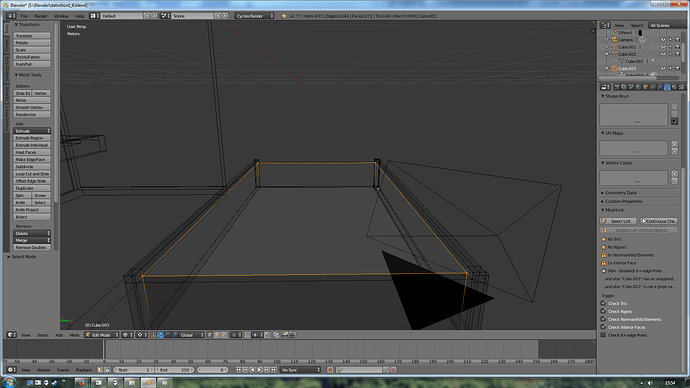Screen dimensions: 690x388
Task: Add a vertex color layer with the plus icon
Action: point(675,174)
